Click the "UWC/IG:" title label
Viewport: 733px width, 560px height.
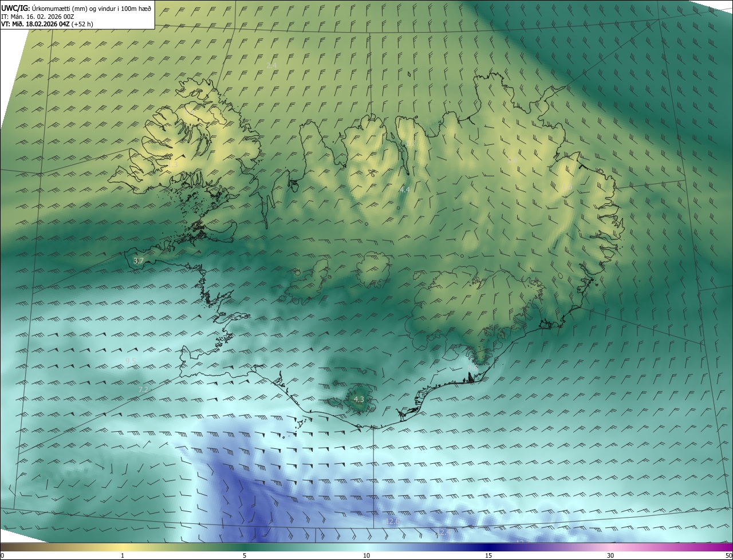tap(15, 9)
